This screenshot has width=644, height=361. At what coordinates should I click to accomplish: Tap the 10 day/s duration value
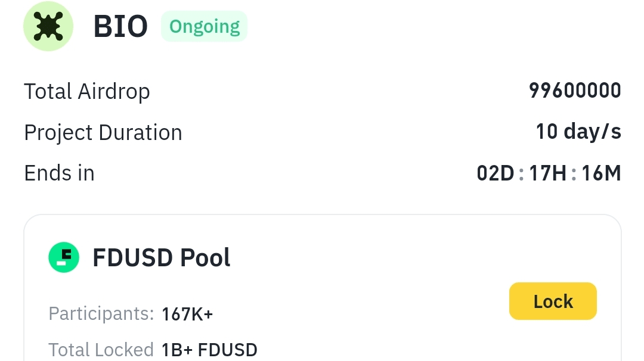coord(578,132)
